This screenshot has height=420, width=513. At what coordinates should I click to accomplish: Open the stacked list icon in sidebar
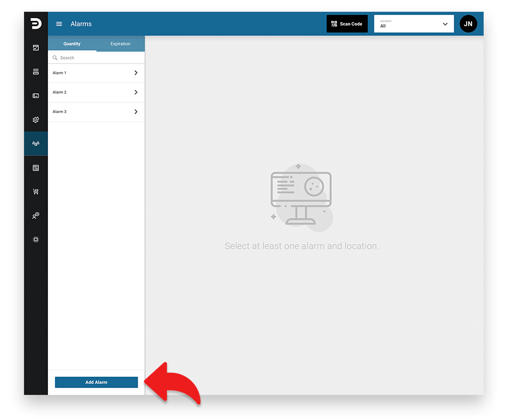tap(36, 71)
